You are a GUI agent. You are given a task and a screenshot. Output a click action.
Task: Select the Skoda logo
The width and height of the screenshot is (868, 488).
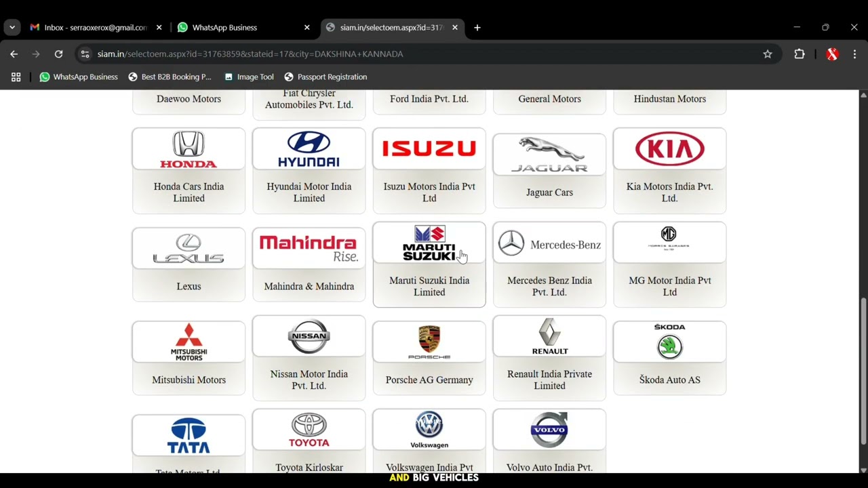pyautogui.click(x=669, y=342)
